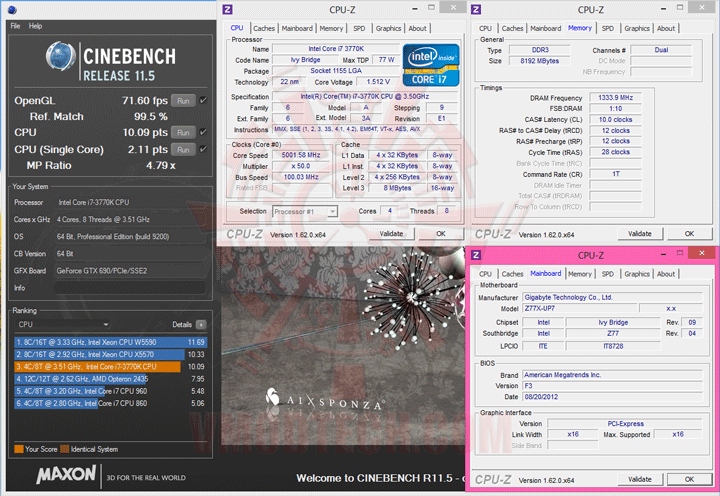Image resolution: width=720 pixels, height=496 pixels.
Task: Open About tab in Mainboard window
Action: point(666,274)
